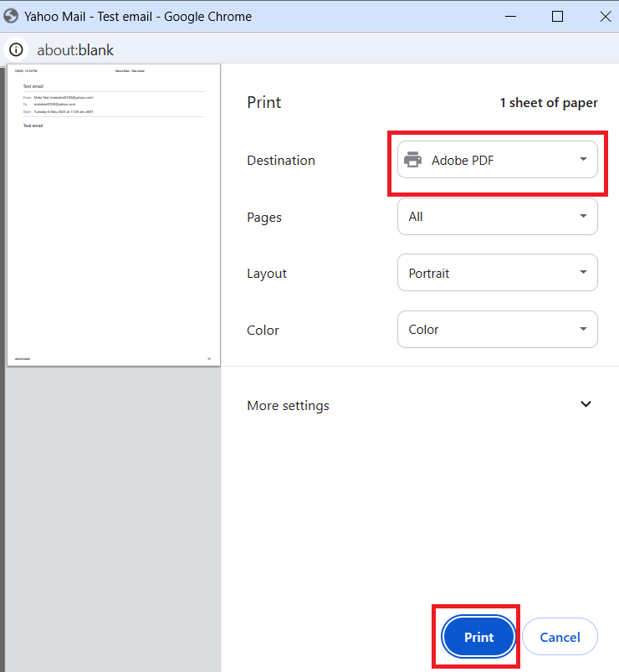
Task: Click the '1 sheet of paper' text
Action: tap(549, 103)
